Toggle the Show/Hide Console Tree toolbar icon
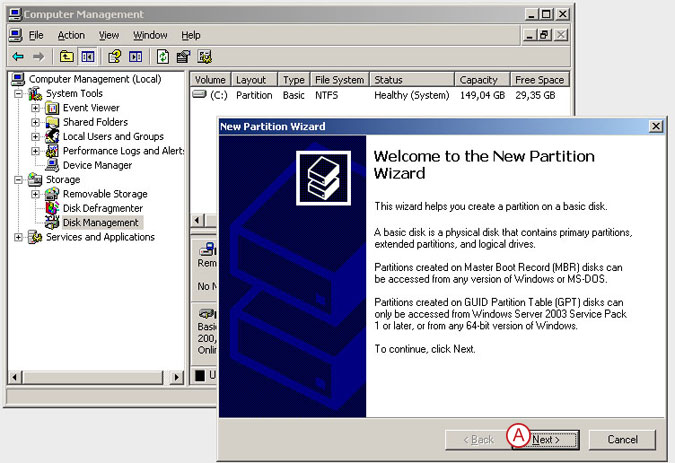This screenshot has height=463, width=675. click(x=88, y=56)
